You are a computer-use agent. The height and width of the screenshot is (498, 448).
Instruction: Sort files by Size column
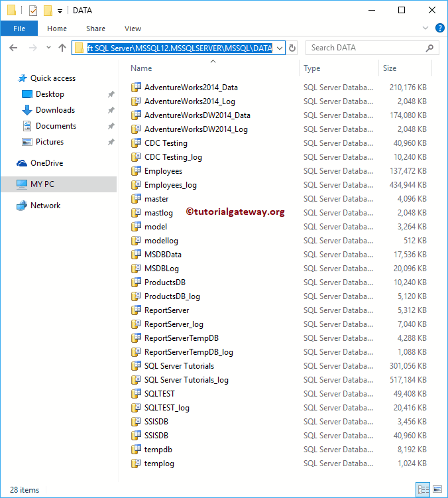pyautogui.click(x=390, y=68)
